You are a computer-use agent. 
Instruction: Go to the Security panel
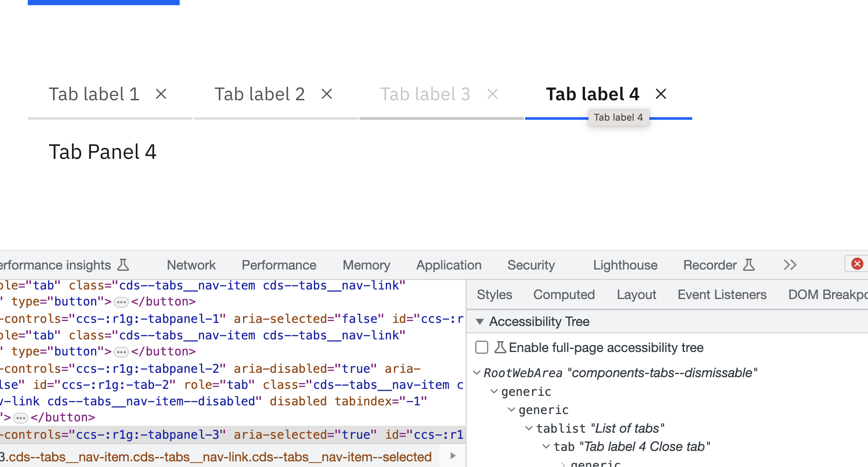click(x=531, y=265)
